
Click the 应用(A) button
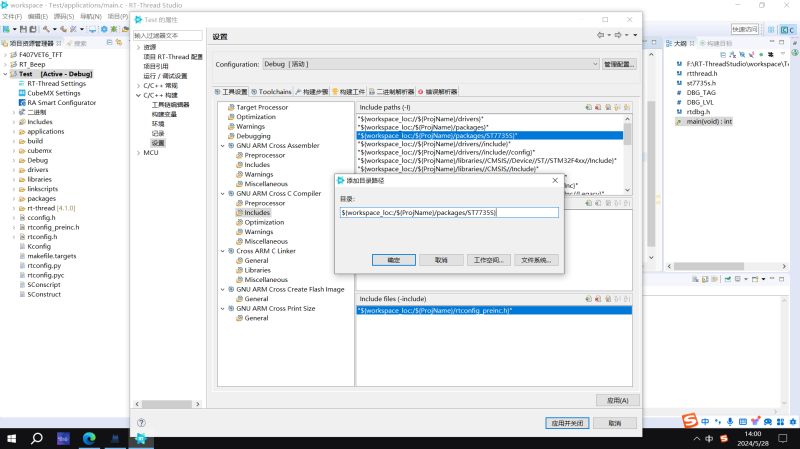coord(617,401)
